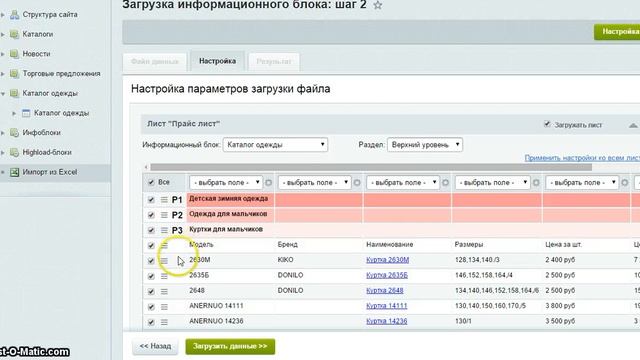Click row menu icon for ANERNUO 14111
Image resolution: width=640 pixels, height=360 pixels.
[x=164, y=307]
